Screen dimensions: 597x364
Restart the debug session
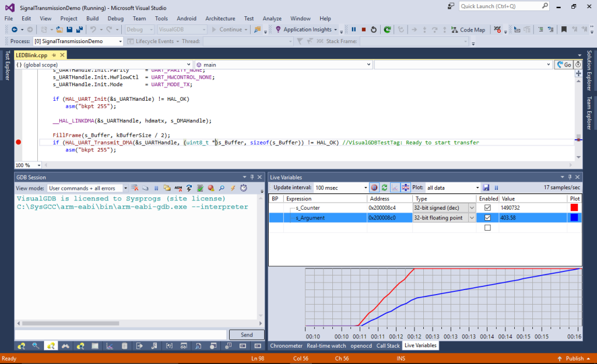pyautogui.click(x=374, y=29)
